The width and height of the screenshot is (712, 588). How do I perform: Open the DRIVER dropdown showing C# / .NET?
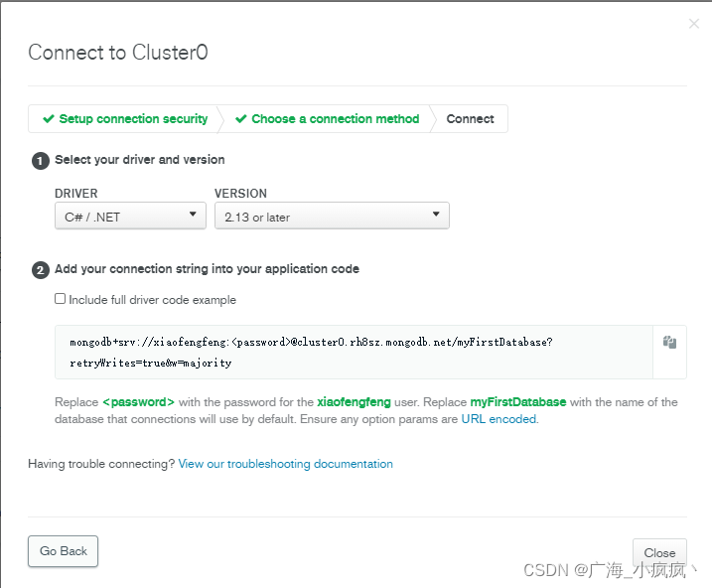(130, 217)
